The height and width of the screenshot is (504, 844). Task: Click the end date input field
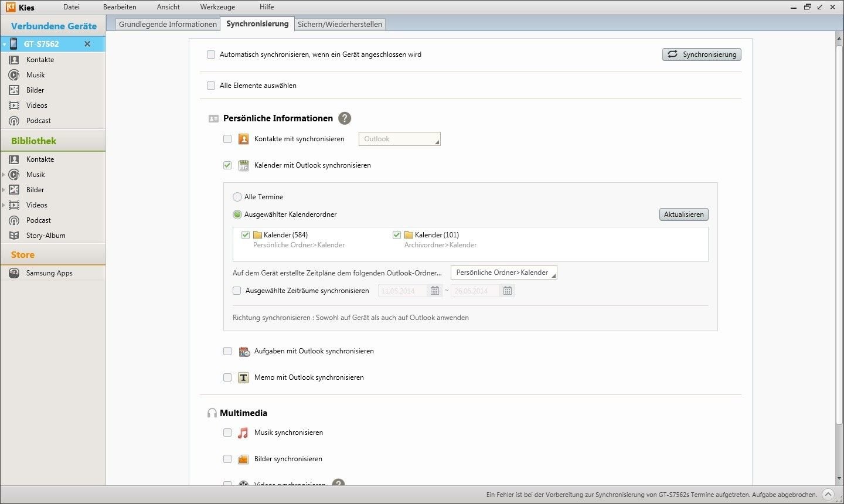(x=475, y=291)
